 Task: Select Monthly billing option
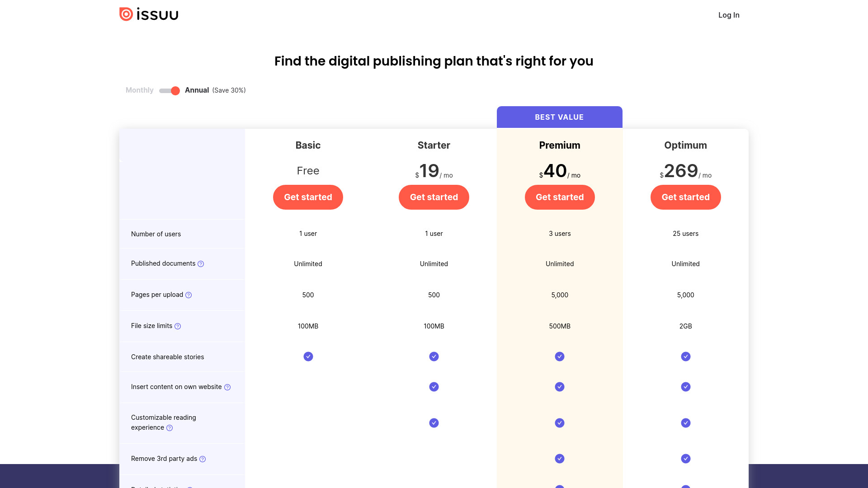[140, 90]
